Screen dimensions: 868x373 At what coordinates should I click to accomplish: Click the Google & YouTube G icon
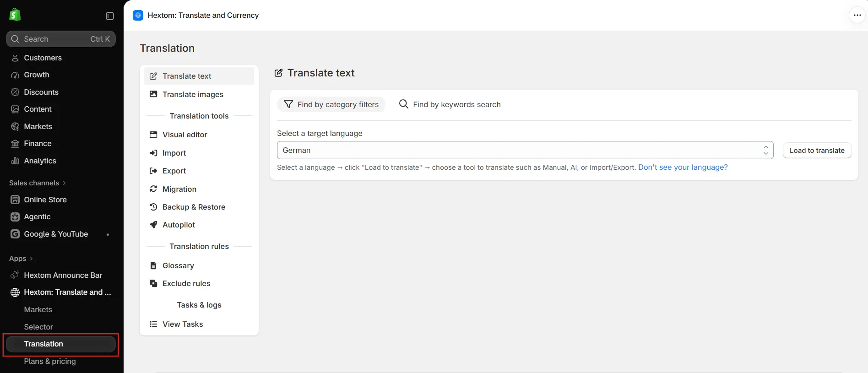point(15,234)
